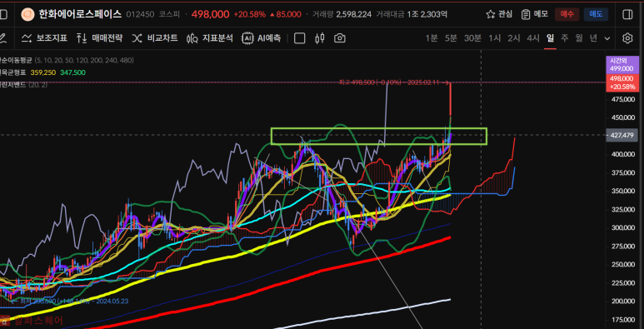Select the pencil drawing tool icon
644x329 pixels.
click(2, 38)
